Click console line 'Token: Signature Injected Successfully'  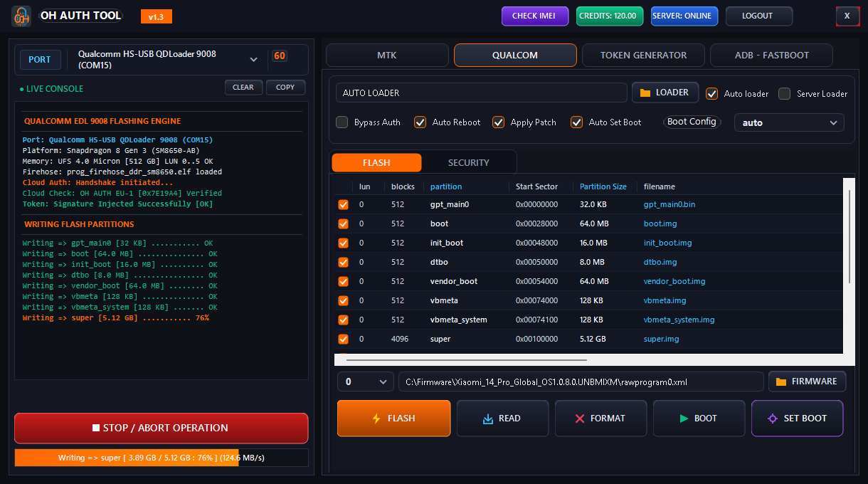point(116,204)
